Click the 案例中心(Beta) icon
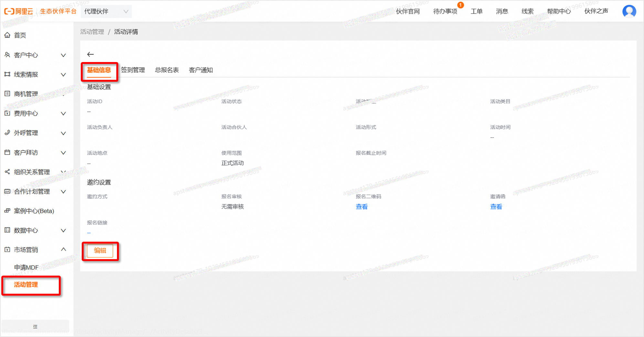Screen dimensions: 644x337 (7, 211)
